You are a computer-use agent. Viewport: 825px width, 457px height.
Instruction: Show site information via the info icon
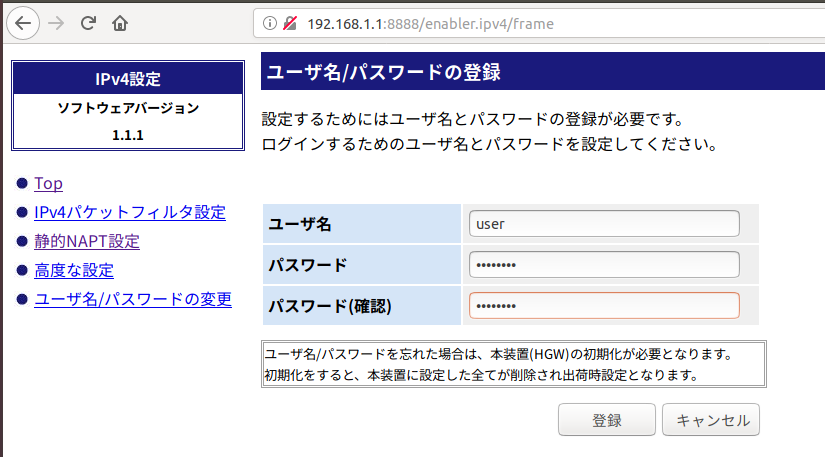click(269, 23)
